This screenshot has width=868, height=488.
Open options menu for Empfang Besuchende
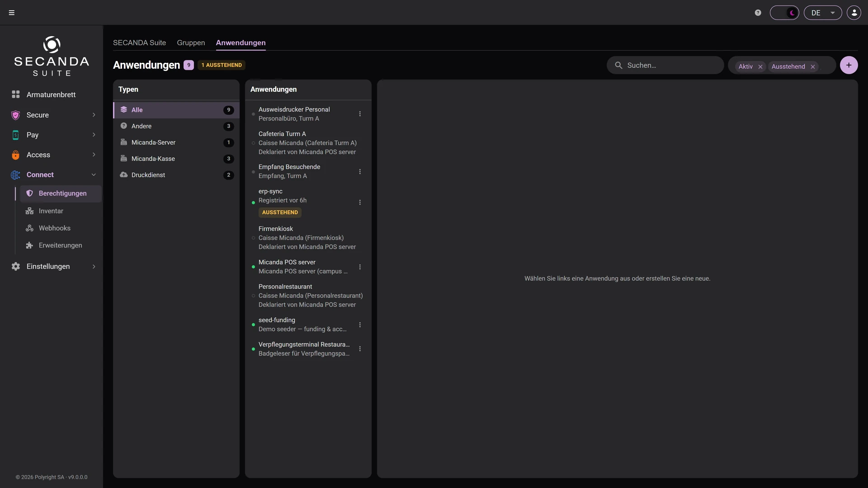point(360,172)
